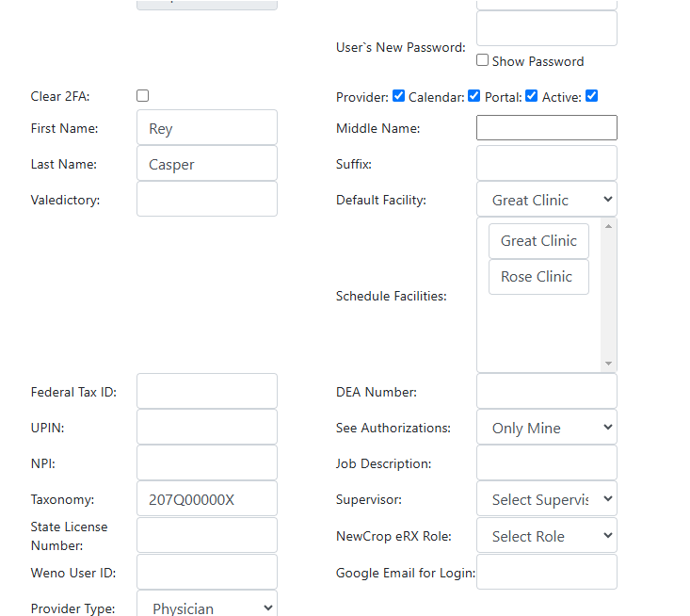Focus the Middle Name input field

point(547,128)
